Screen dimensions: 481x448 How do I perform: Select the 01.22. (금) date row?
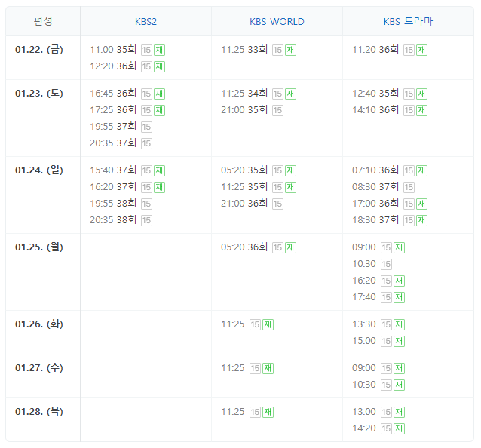pos(39,50)
